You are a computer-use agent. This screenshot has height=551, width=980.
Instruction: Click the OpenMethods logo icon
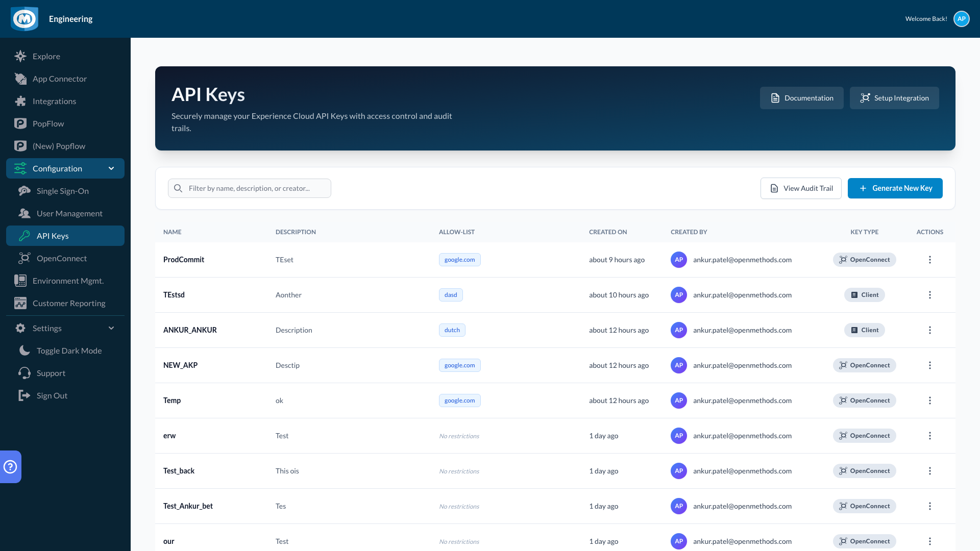point(24,19)
